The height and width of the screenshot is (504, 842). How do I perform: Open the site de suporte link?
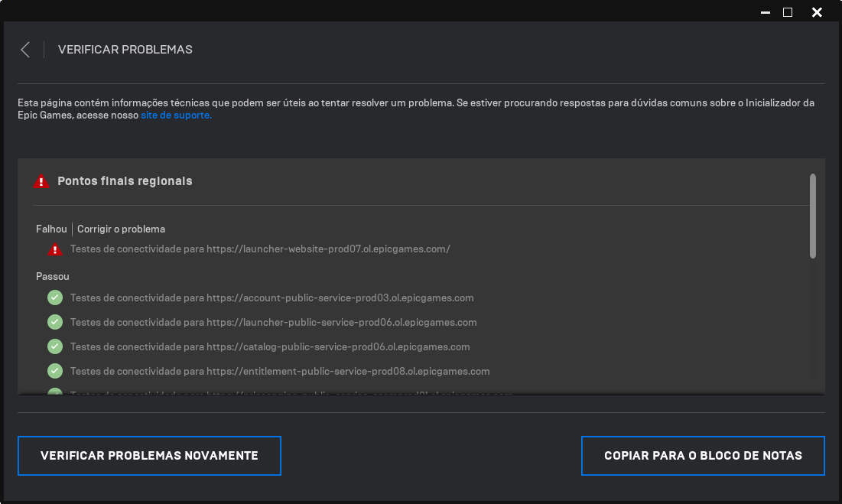176,115
